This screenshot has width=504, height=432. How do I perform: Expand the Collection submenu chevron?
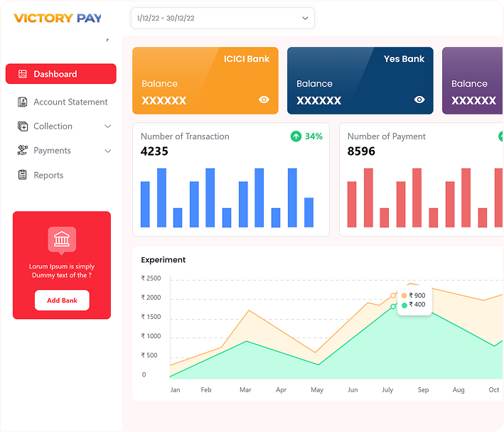click(108, 126)
